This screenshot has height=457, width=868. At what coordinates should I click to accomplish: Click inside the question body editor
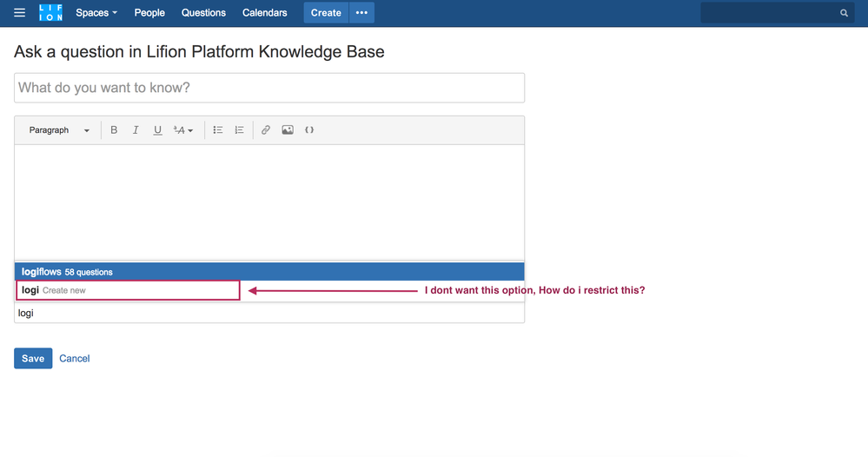click(x=269, y=202)
